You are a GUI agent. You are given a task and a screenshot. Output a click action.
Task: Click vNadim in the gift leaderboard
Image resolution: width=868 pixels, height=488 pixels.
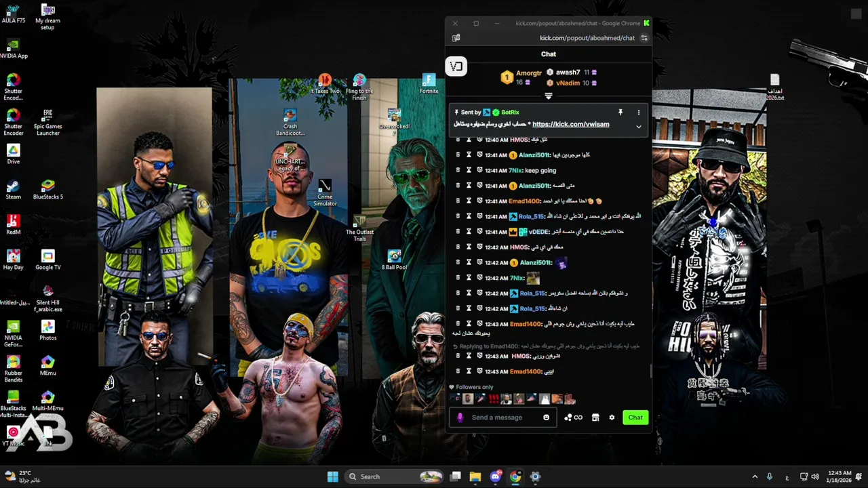click(568, 83)
